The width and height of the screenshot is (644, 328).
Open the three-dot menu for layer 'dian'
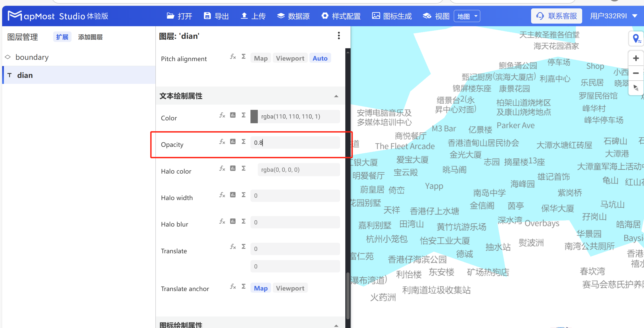coord(339,36)
